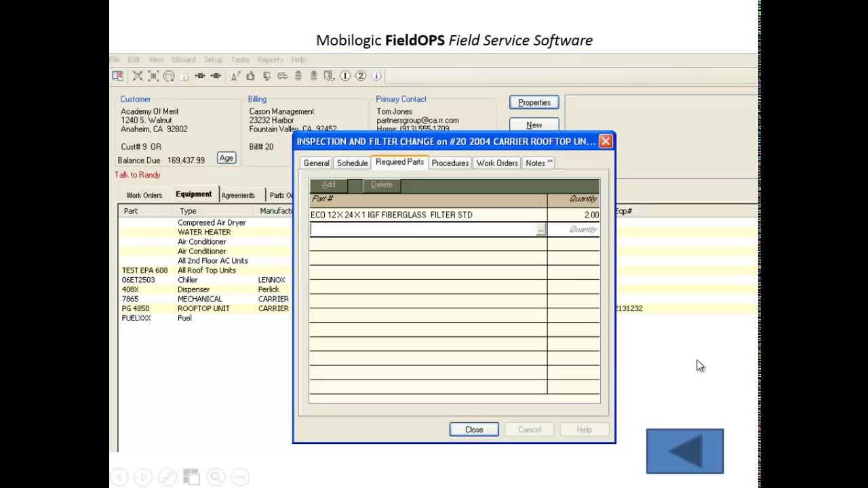Click the empty Quantity input cell

pos(574,230)
